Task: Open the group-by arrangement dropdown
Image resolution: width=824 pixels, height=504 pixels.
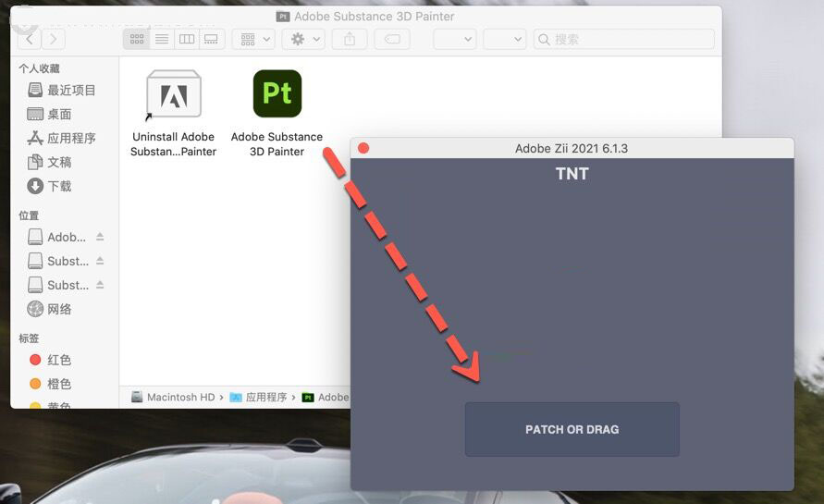Action: coord(254,39)
